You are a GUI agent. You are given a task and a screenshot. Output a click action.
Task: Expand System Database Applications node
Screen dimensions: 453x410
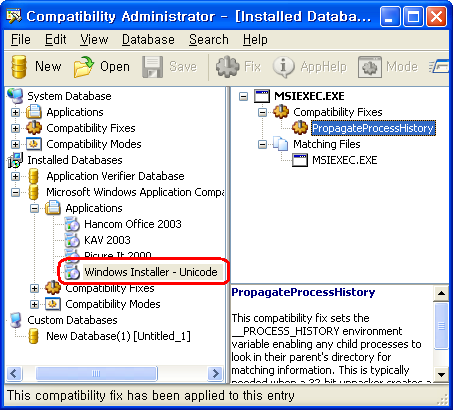click(15, 112)
